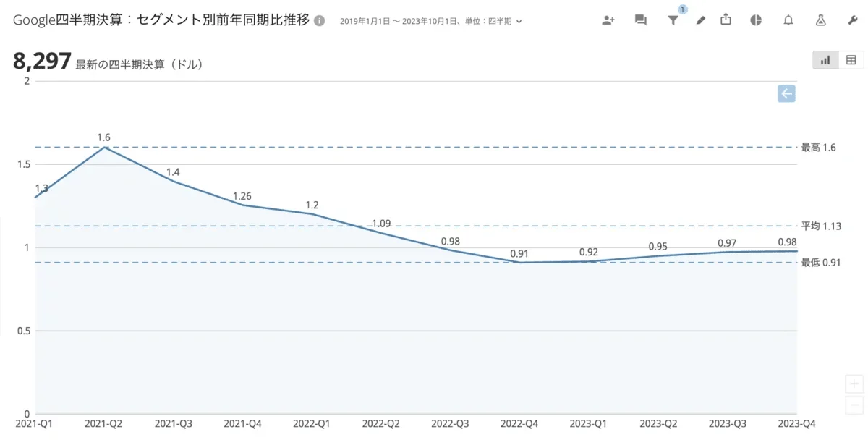The image size is (868, 445).
Task: Zoom in with the plus button
Action: [x=854, y=383]
